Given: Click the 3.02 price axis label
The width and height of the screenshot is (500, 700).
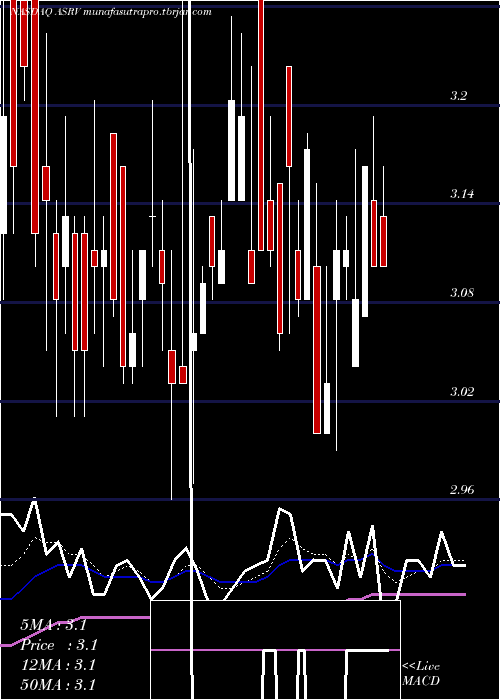Looking at the screenshot, I should (461, 392).
